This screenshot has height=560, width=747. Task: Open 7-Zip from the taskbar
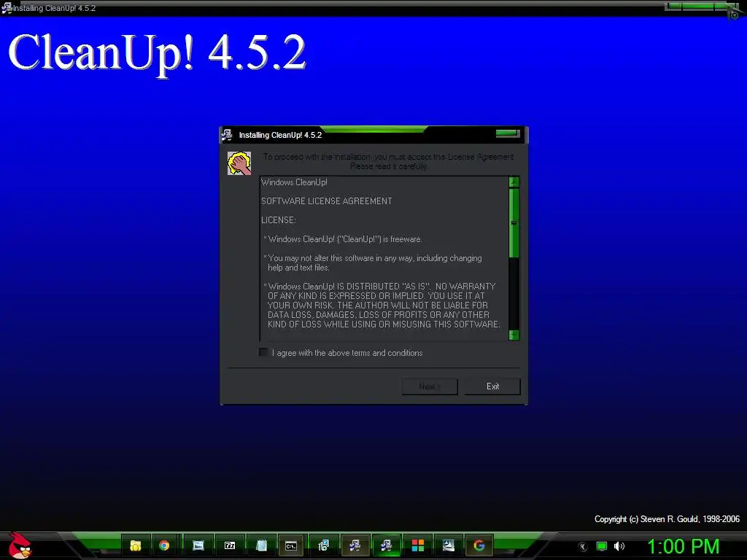[x=230, y=545]
